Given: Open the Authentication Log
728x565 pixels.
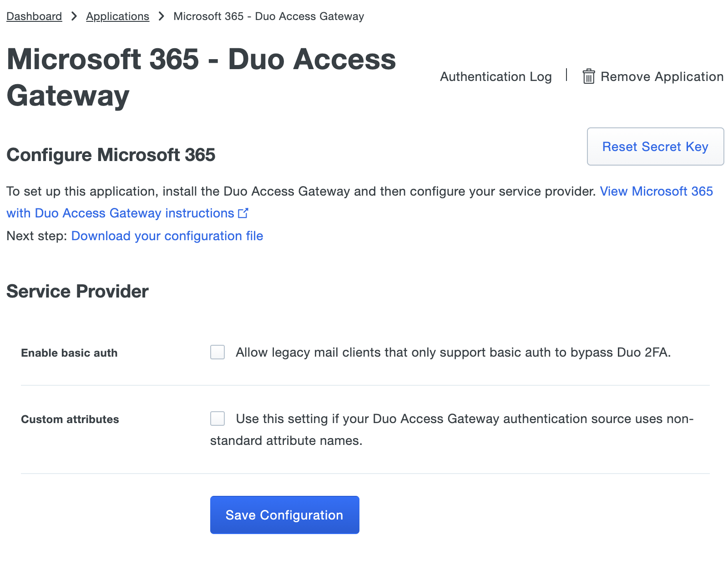Looking at the screenshot, I should 495,76.
